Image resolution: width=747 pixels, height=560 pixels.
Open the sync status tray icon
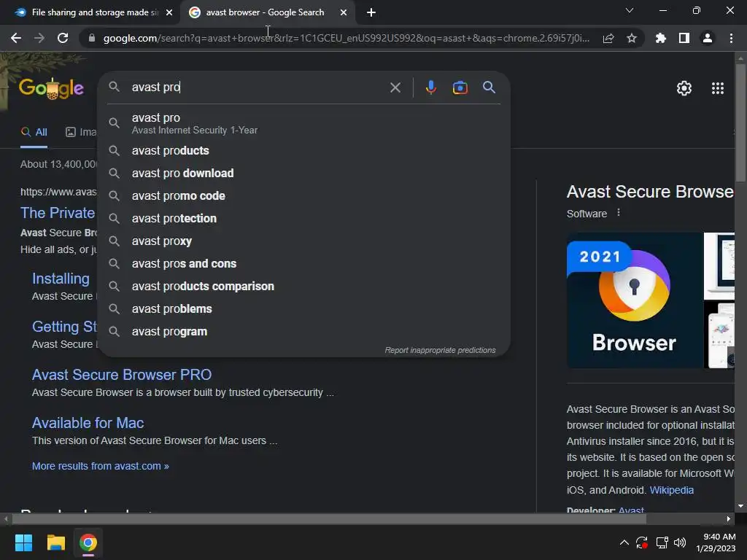tap(642, 542)
